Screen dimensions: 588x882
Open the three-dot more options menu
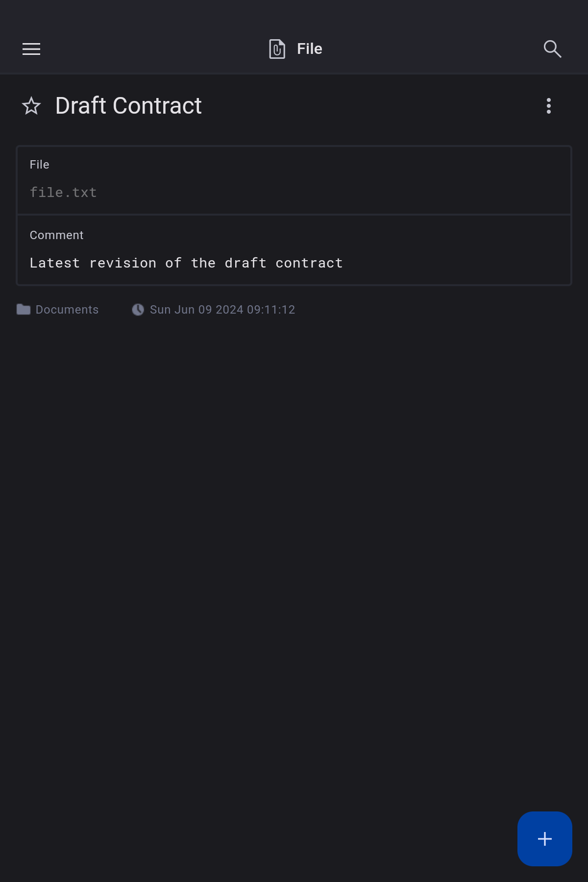tap(549, 106)
